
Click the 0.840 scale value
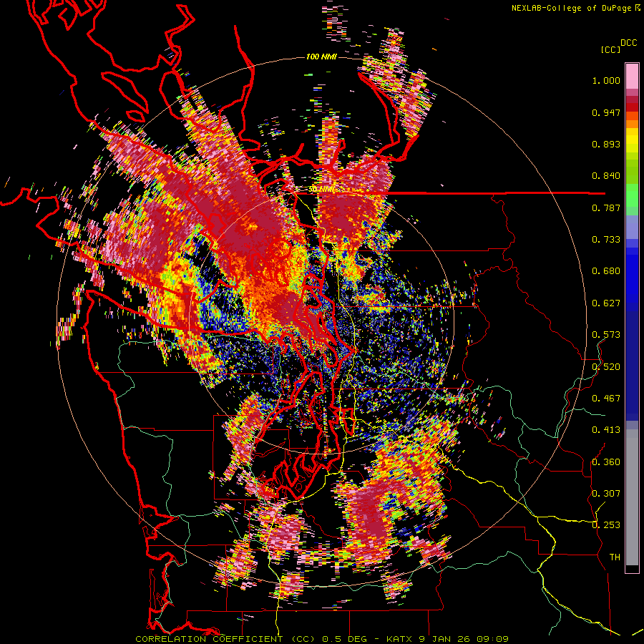(x=606, y=176)
